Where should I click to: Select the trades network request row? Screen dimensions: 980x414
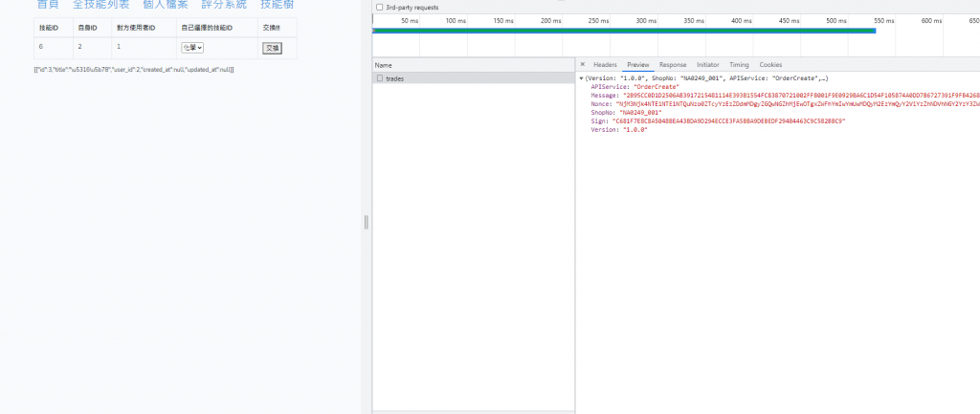pyautogui.click(x=473, y=78)
